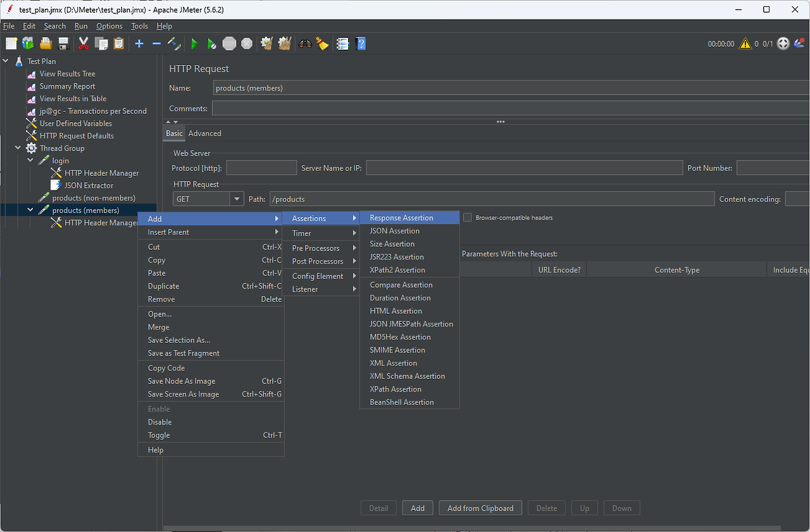The width and height of the screenshot is (810, 532).
Task: Click the Paste clipboard icon
Action: [119, 44]
